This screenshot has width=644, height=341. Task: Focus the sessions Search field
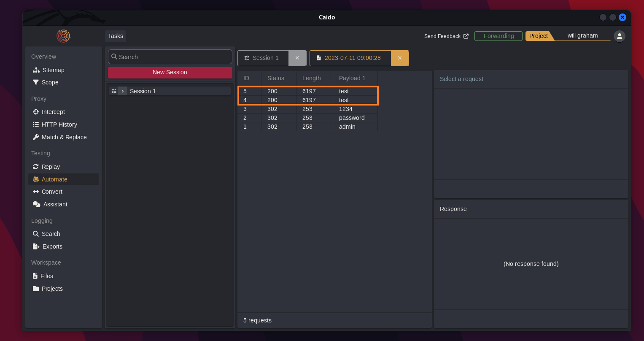170,57
